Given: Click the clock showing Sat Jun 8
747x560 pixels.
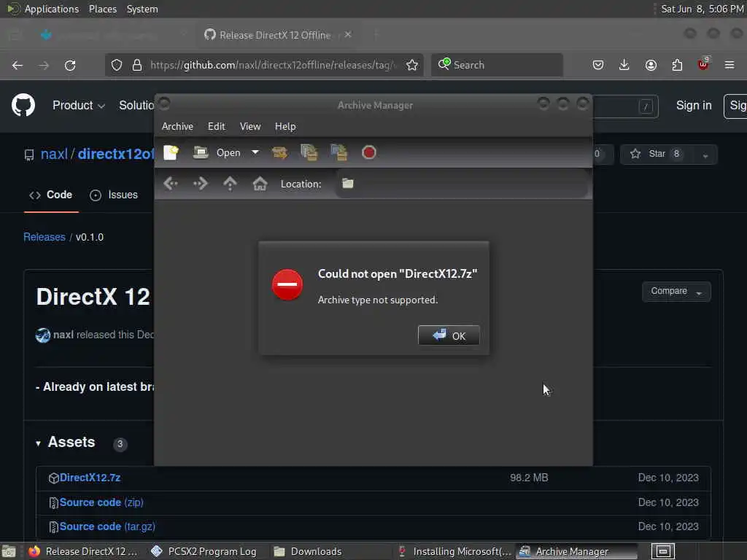Looking at the screenshot, I should point(702,9).
